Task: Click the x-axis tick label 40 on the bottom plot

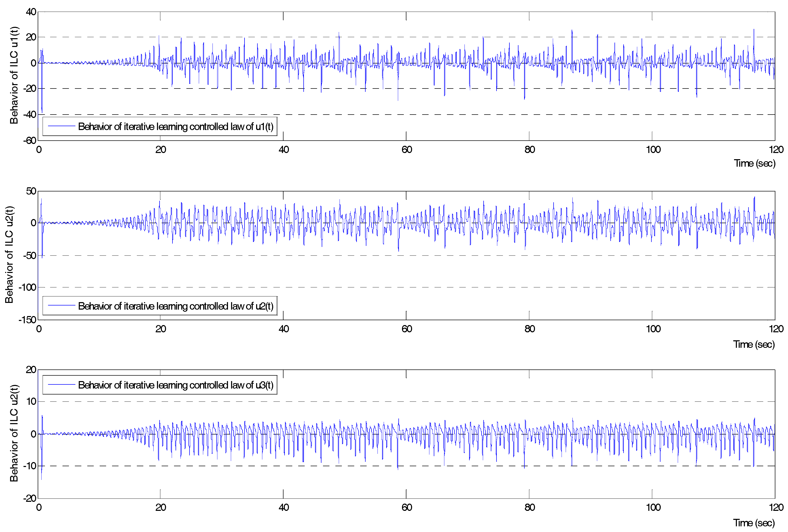Action: (x=283, y=507)
